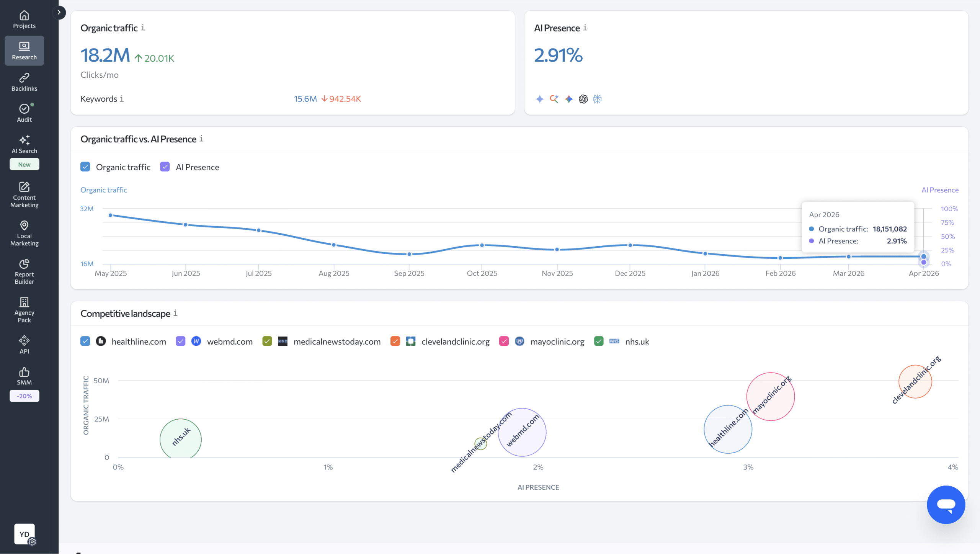This screenshot has height=554, width=980.
Task: Toggle nhs.uk checkbox
Action: (x=599, y=341)
